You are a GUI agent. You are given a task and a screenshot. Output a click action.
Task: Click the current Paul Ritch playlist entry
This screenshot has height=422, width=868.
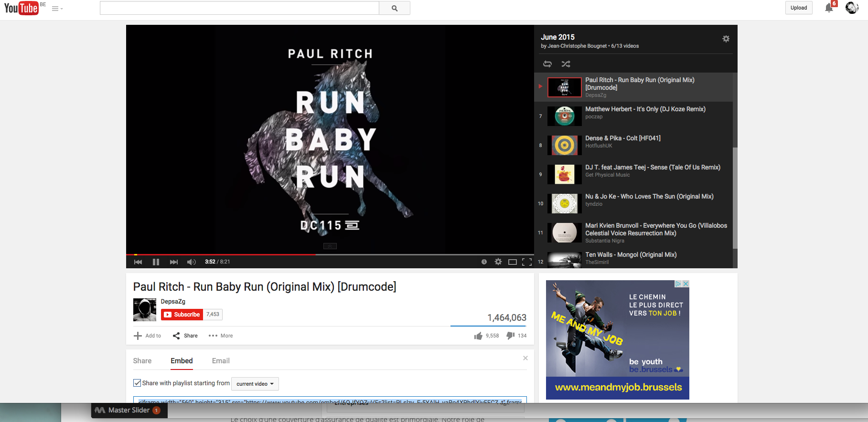click(x=633, y=87)
